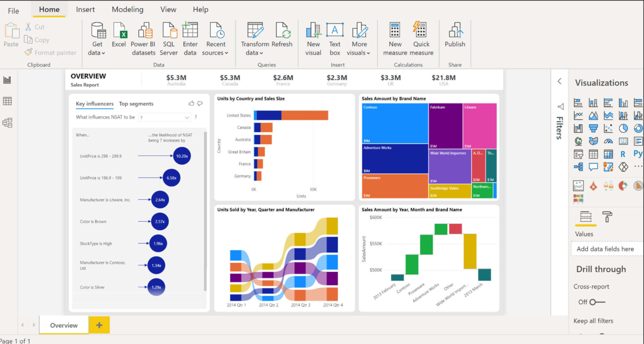Viewport: 644px width, 344px height.
Task: Select the Slicer visual
Action: pyautogui.click(x=579, y=154)
